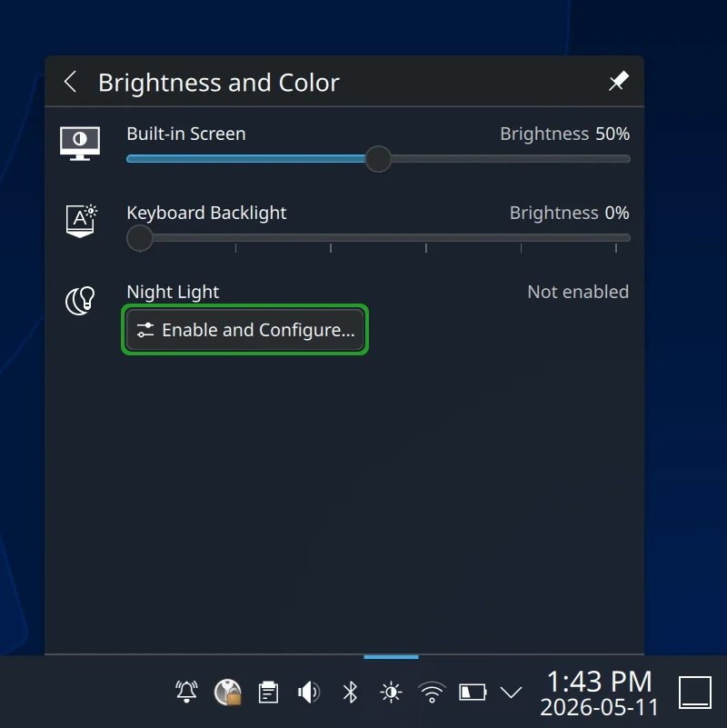This screenshot has height=728, width=727.
Task: Open the battery tray icon
Action: point(473,693)
